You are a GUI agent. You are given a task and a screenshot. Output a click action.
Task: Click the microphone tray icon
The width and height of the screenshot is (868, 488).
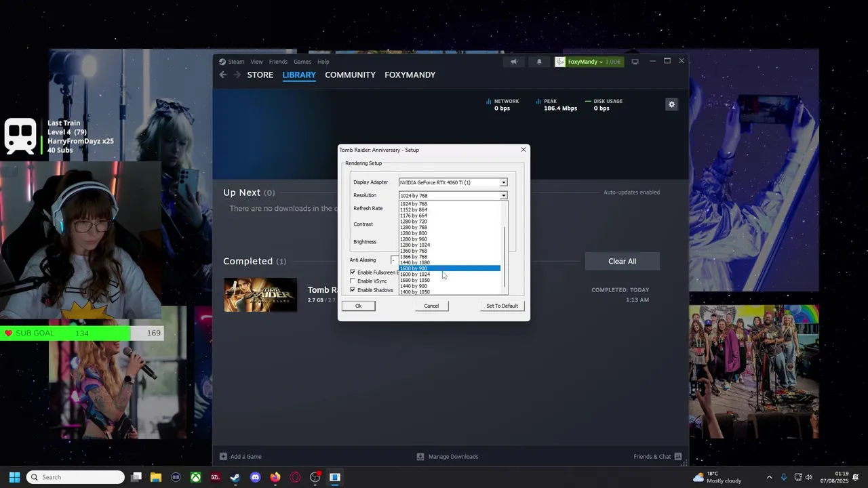point(784,477)
